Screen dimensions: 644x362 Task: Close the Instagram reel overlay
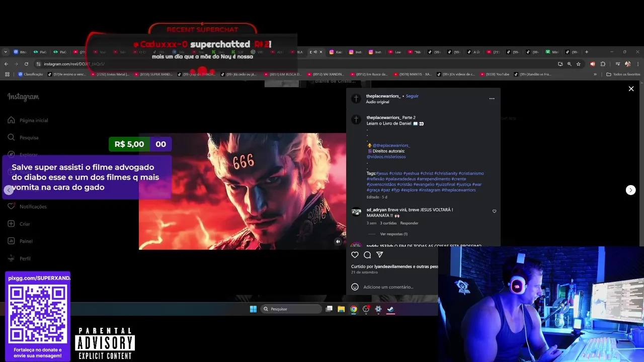(631, 88)
